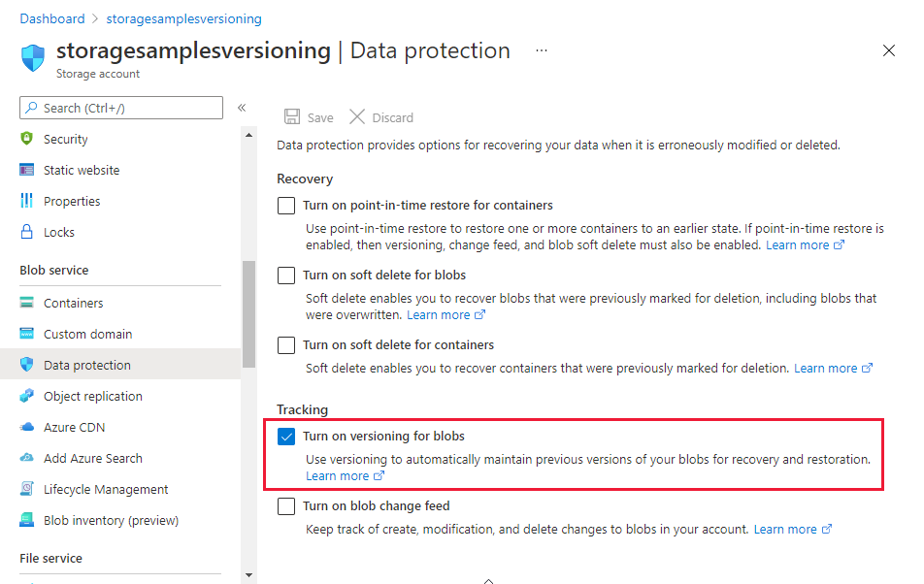The width and height of the screenshot is (924, 584).
Task: Enable point-in-time restore for containers checkbox
Action: tap(286, 206)
